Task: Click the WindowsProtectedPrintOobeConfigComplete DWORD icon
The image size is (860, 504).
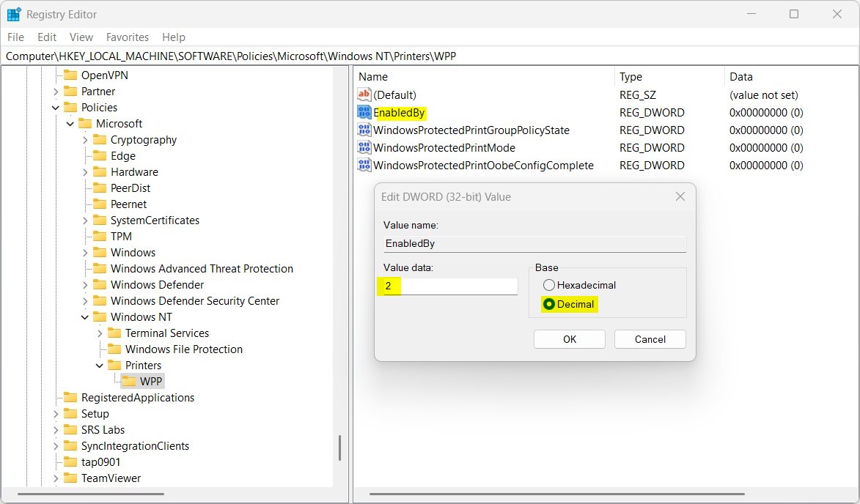Action: [363, 165]
